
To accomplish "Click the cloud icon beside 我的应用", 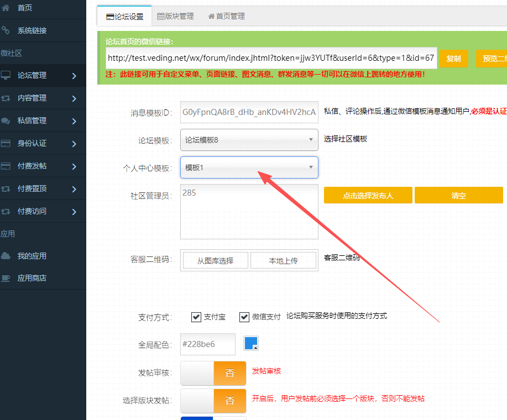I will point(6,256).
